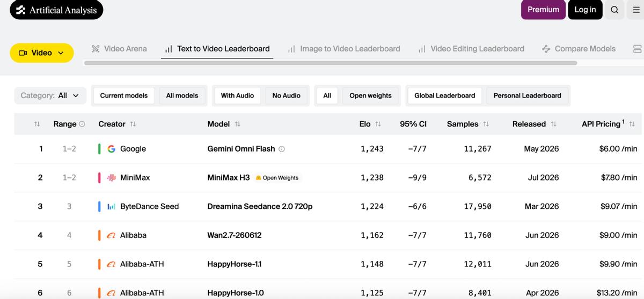Click the May 2026 release date
This screenshot has height=299, width=644.
pos(541,149)
